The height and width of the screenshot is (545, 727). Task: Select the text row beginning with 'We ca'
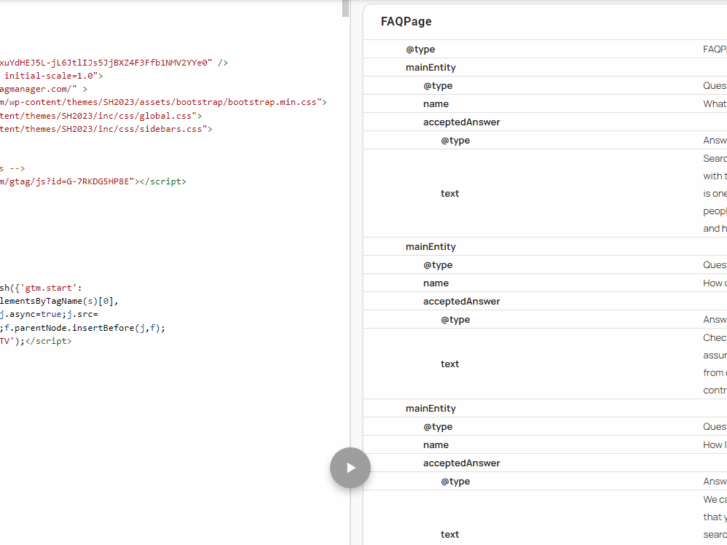545,518
